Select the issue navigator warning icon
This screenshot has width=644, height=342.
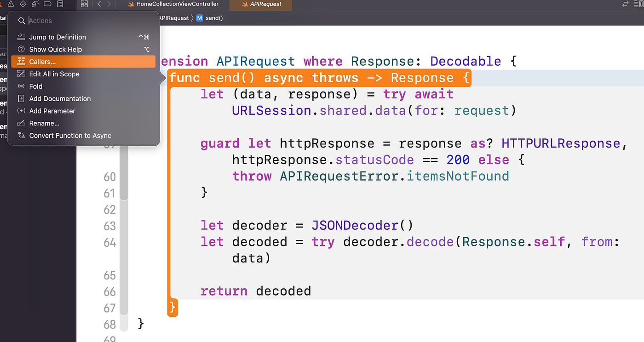click(11, 4)
